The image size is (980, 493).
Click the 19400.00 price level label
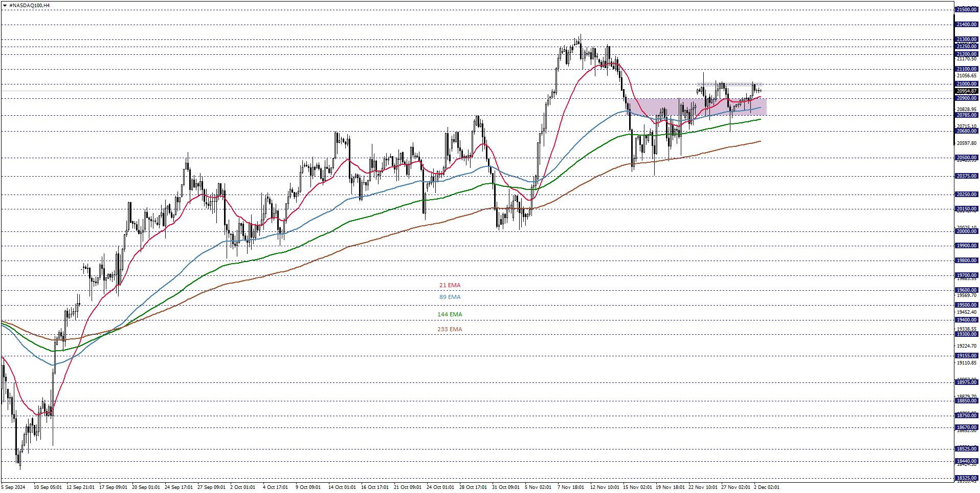pyautogui.click(x=966, y=320)
